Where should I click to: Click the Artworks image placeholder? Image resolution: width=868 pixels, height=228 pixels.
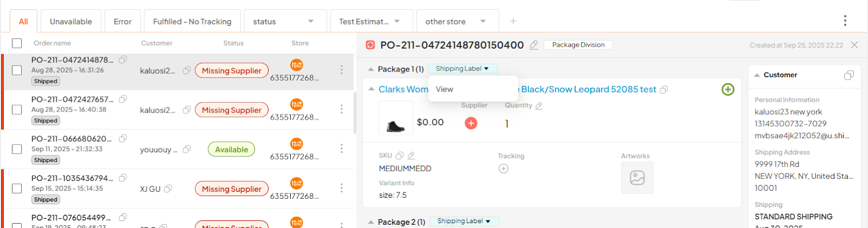(637, 178)
